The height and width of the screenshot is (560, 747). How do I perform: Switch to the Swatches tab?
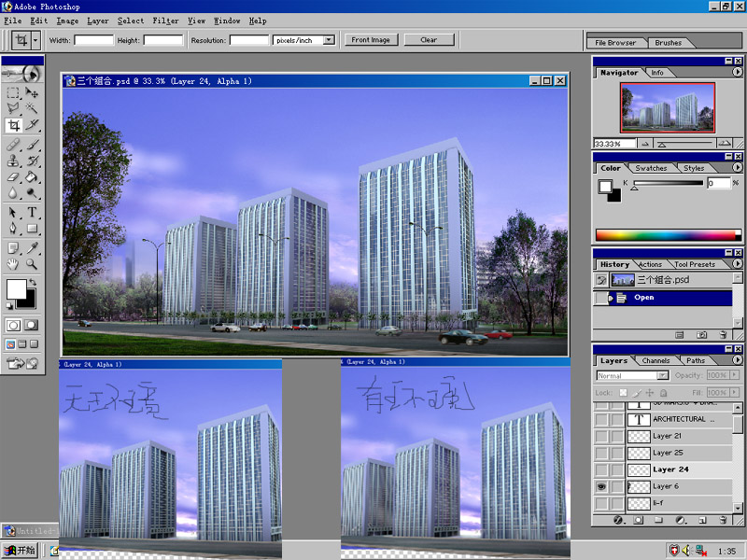click(651, 168)
